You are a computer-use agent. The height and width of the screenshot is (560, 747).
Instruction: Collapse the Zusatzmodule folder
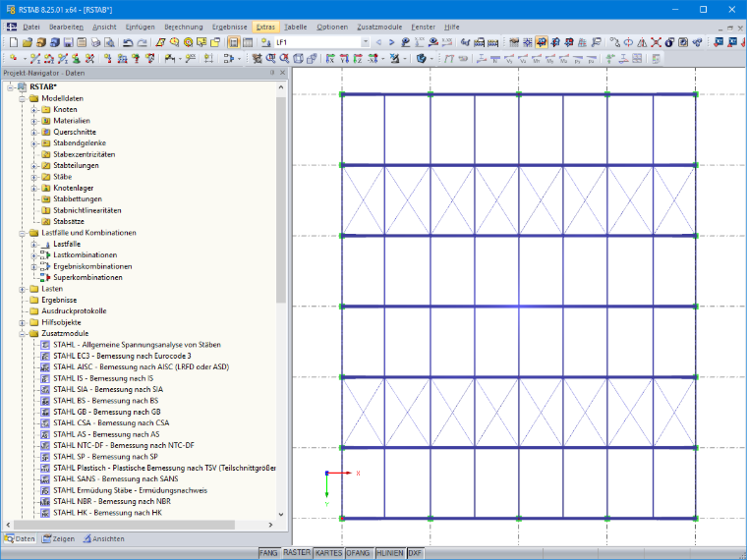(22, 334)
